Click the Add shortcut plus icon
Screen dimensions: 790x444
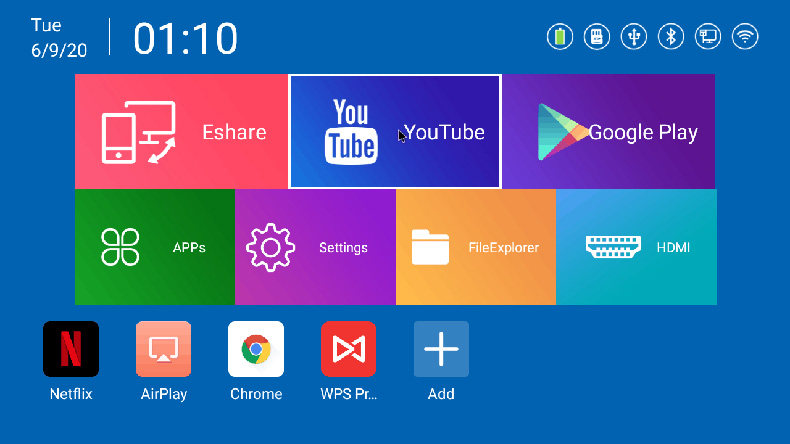point(441,349)
